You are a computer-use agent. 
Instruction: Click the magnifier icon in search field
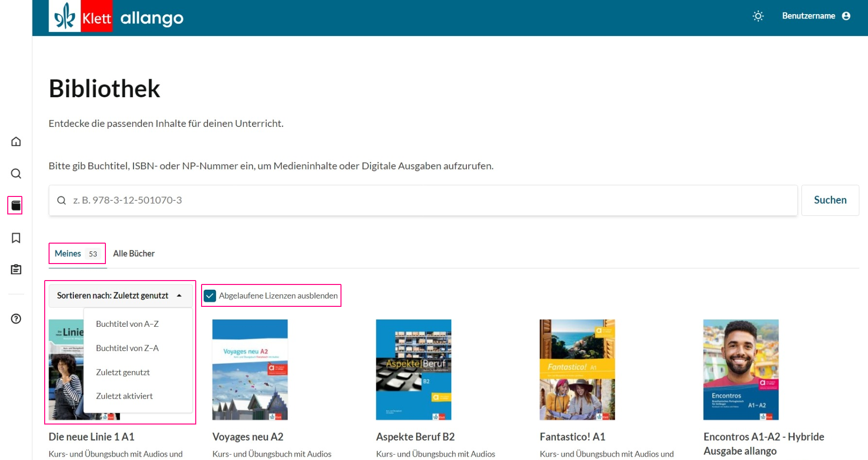click(x=62, y=200)
